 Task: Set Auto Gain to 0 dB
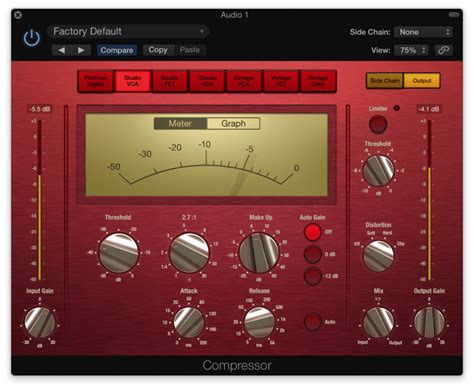click(313, 254)
